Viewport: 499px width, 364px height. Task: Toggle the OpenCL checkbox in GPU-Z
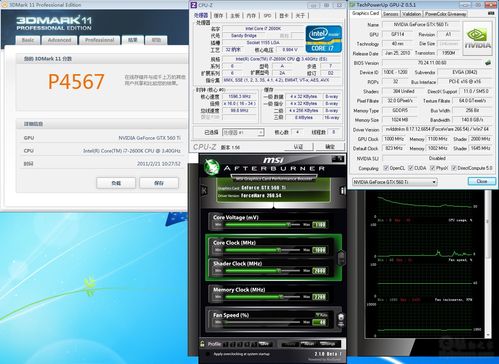pos(386,168)
